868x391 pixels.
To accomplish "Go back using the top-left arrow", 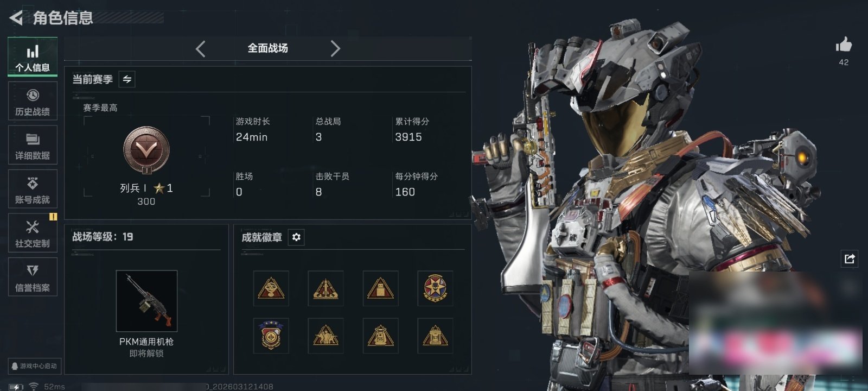I will pyautogui.click(x=16, y=18).
